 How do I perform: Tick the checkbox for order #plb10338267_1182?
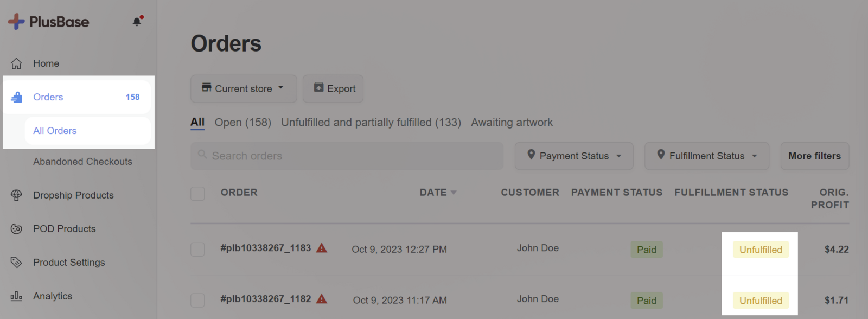[197, 300]
